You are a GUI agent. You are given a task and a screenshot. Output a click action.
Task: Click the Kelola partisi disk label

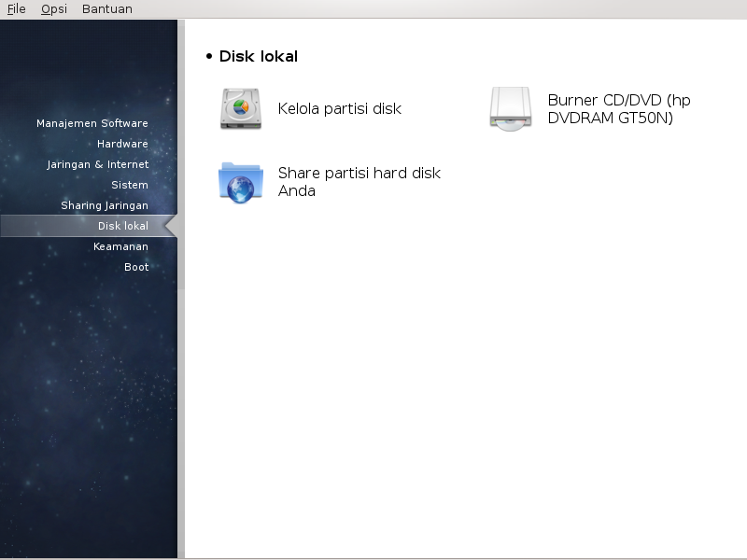[339, 108]
